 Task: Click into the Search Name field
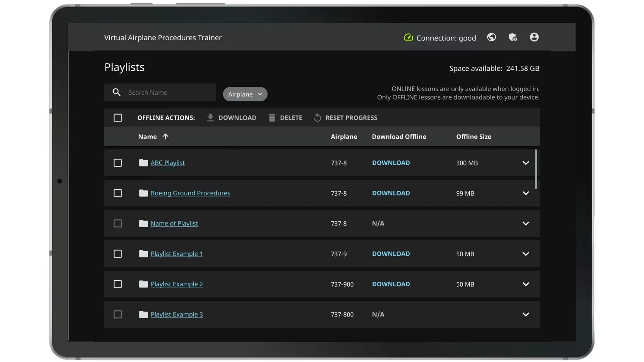click(x=168, y=93)
